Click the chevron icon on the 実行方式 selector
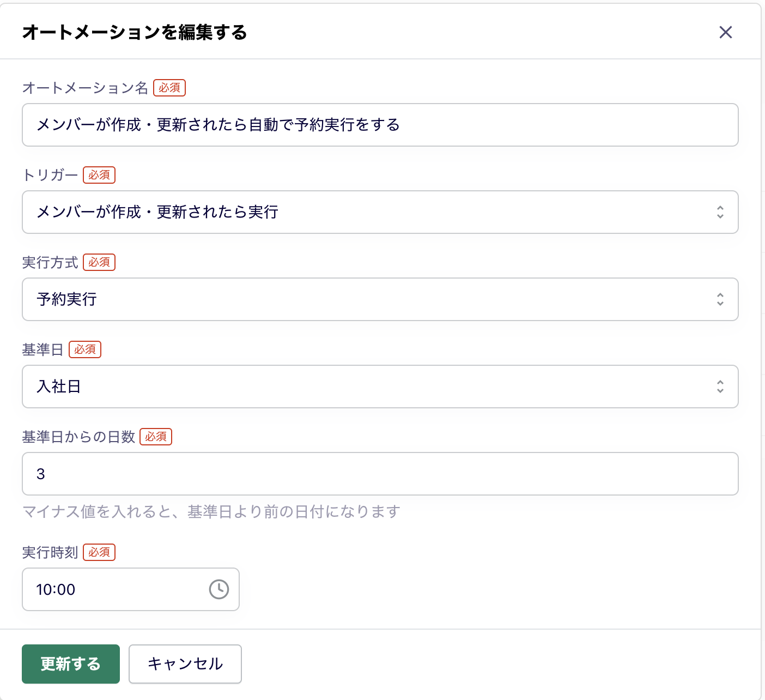Screen dimensions: 765x700 coord(720,299)
